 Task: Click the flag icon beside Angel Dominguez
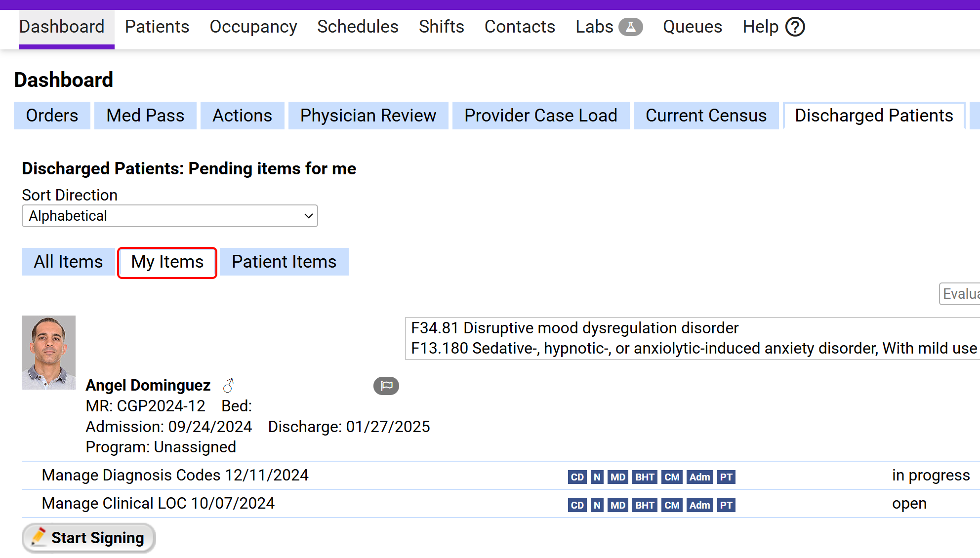[387, 386]
